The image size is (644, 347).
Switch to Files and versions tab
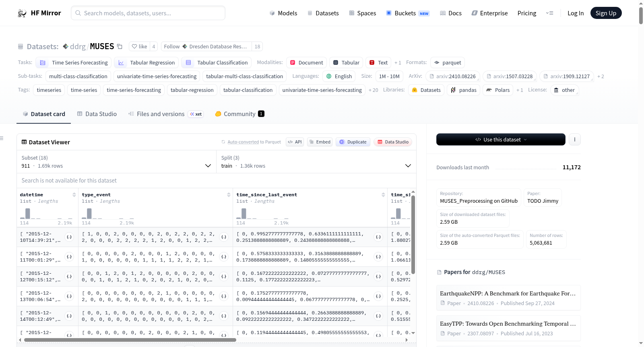[x=165, y=114]
